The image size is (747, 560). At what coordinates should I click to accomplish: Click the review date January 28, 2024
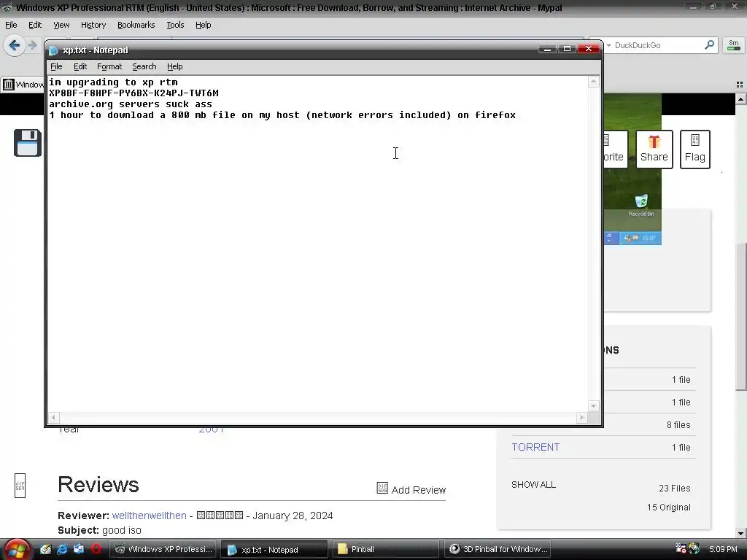(293, 516)
